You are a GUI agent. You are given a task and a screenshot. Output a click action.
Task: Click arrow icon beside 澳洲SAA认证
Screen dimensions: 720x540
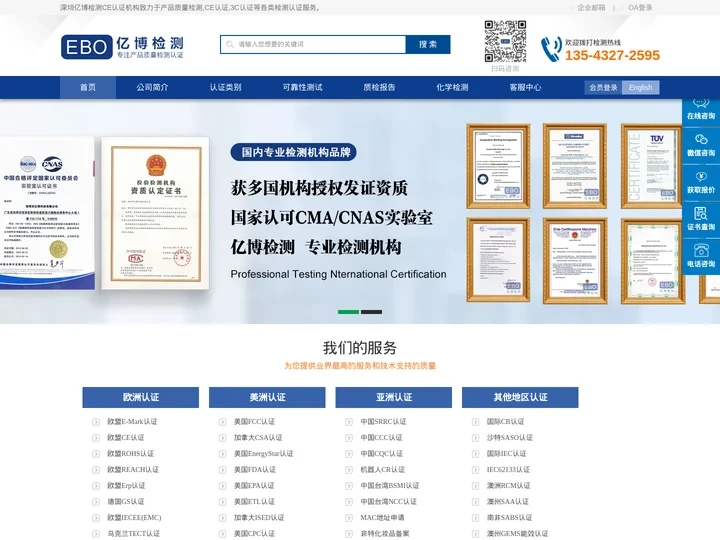coord(475,502)
